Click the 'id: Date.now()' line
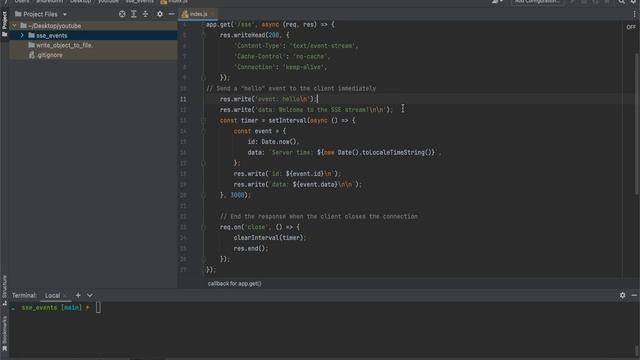Image resolution: width=640 pixels, height=360 pixels. [273, 142]
